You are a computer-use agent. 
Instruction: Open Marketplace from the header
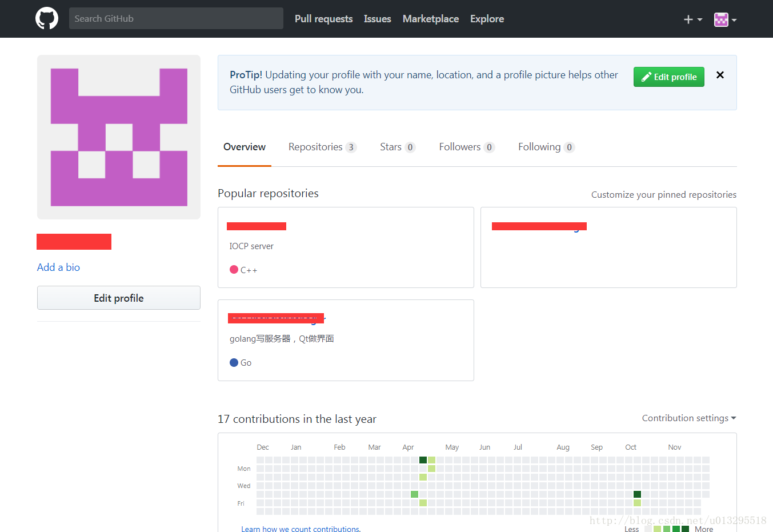(430, 19)
